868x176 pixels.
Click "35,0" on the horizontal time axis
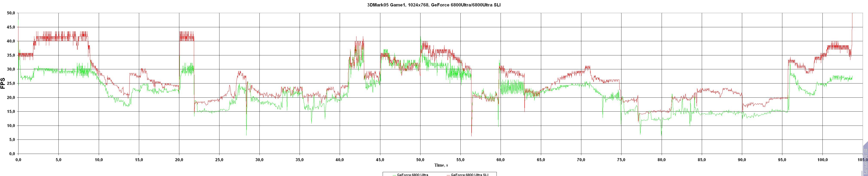[x=300, y=160]
